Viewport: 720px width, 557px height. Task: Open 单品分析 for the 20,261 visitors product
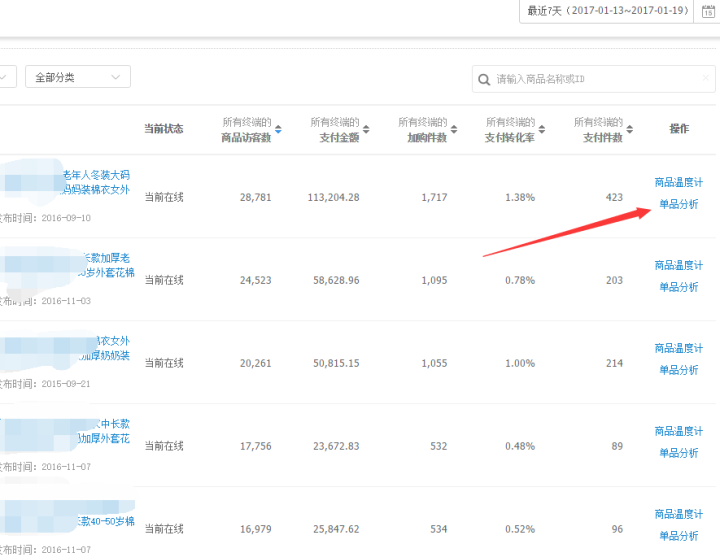[x=679, y=370]
